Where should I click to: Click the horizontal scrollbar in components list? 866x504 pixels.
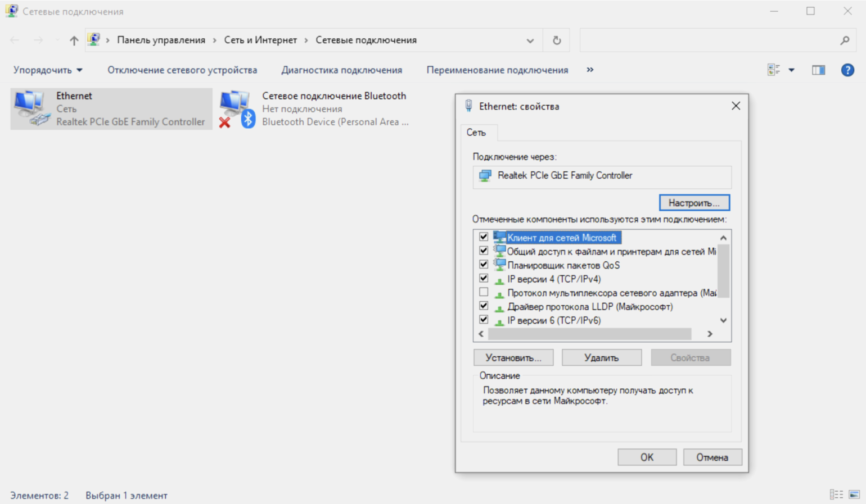[x=589, y=334]
